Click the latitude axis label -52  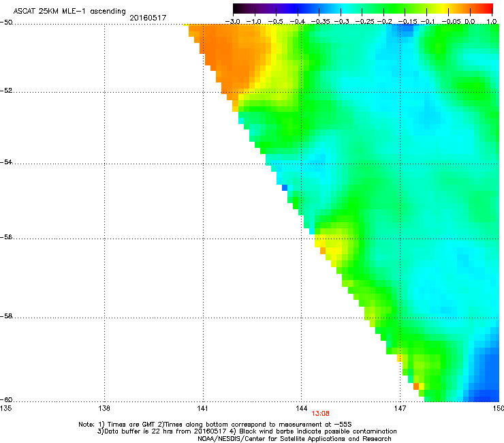[x=6, y=91]
